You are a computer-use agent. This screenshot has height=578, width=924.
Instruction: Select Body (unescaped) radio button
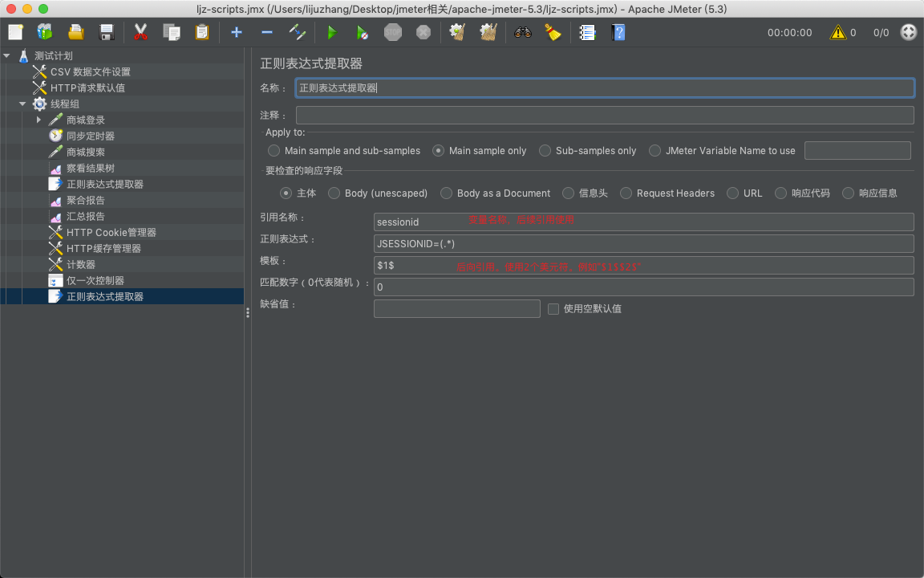tap(334, 193)
